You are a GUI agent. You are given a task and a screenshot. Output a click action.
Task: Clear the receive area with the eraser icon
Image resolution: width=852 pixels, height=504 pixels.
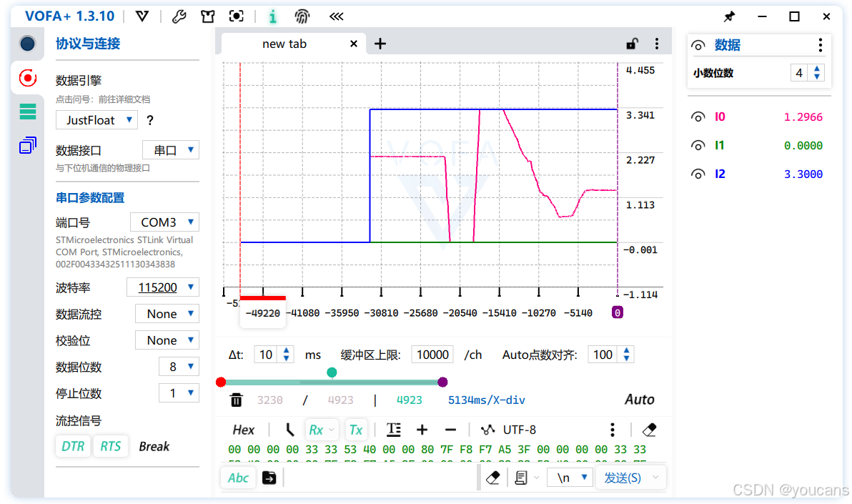click(649, 430)
